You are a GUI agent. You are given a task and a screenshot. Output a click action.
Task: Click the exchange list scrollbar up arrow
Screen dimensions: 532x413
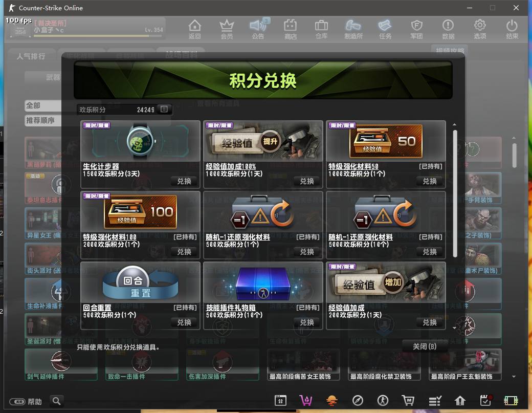click(x=455, y=124)
